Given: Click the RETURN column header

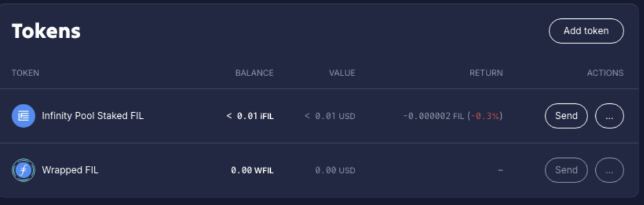Looking at the screenshot, I should point(486,73).
